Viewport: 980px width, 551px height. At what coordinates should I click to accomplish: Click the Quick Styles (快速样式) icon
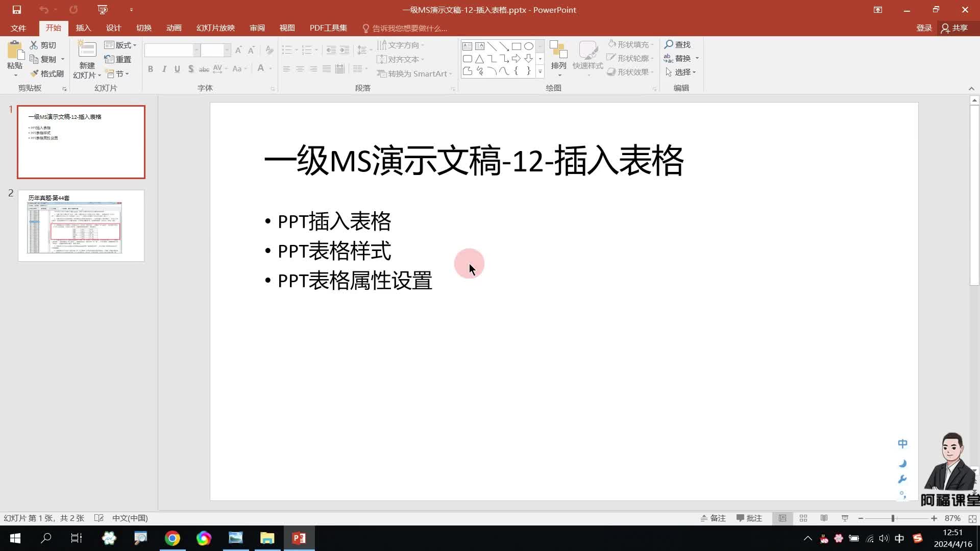click(x=588, y=50)
